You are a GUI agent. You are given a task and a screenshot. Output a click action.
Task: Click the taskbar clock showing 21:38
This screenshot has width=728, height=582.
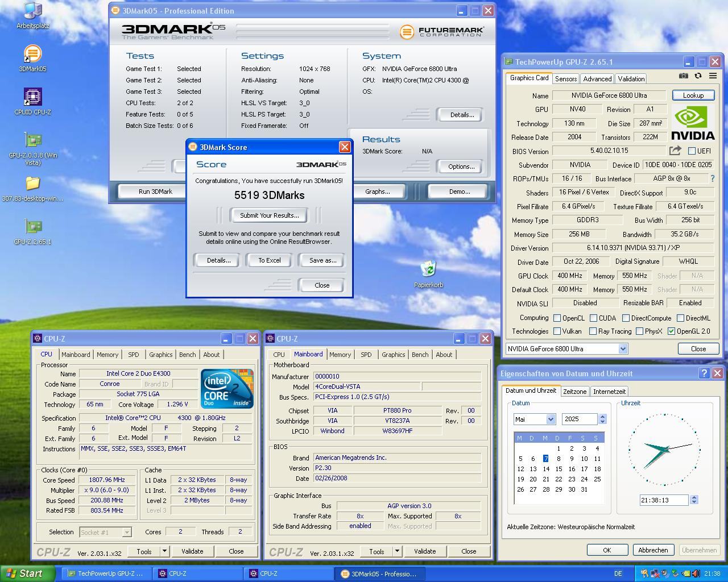point(712,573)
